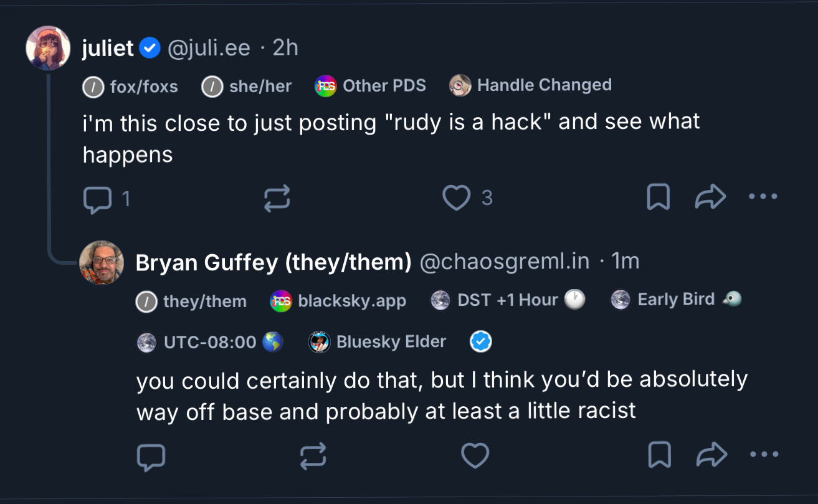This screenshot has width=818, height=504.
Task: Click the blue verified checkmark beside juliet
Action: click(x=150, y=48)
